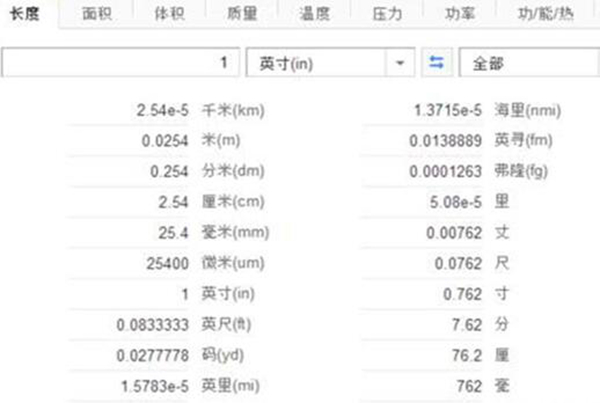Viewport: 600px width, 403px height.
Task: Select the 英里(mi) result row
Action: [x=200, y=386]
